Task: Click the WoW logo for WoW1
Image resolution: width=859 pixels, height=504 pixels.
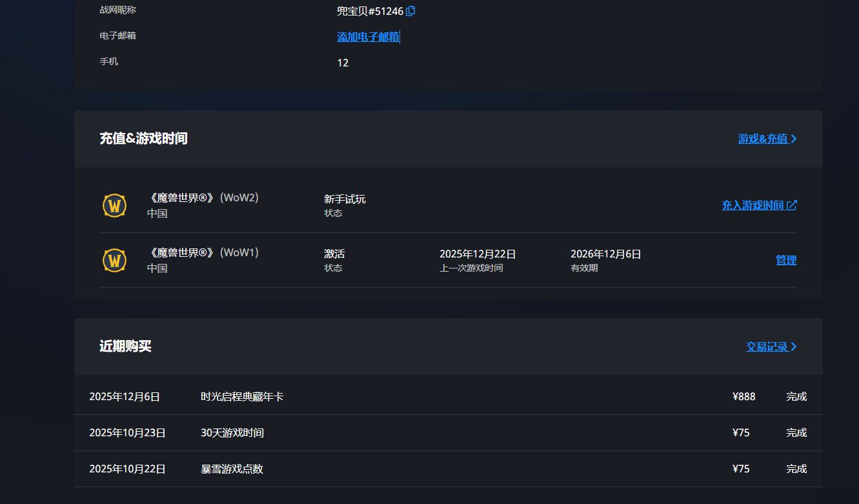Action: (x=114, y=261)
